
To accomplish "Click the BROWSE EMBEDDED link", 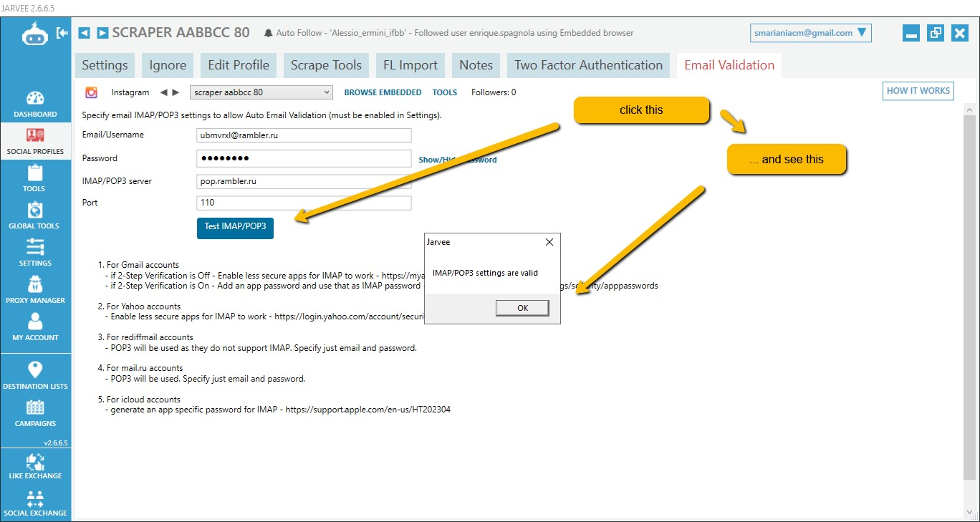I will (x=383, y=92).
